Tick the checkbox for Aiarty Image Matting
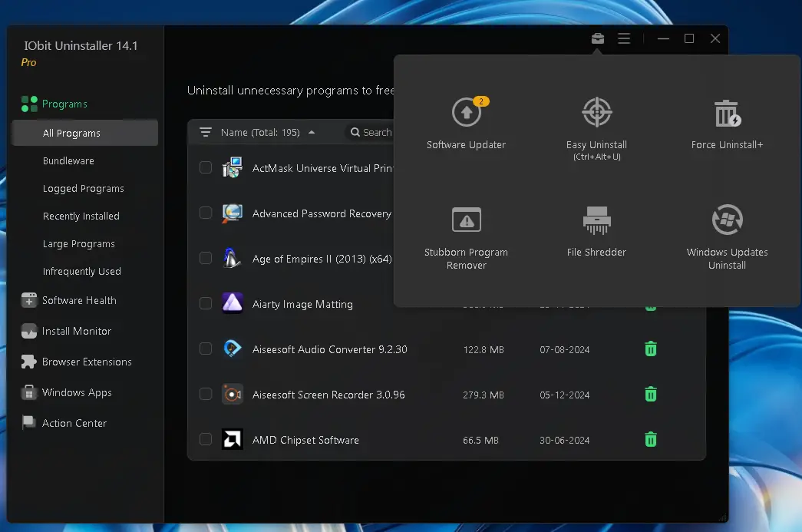 206,304
